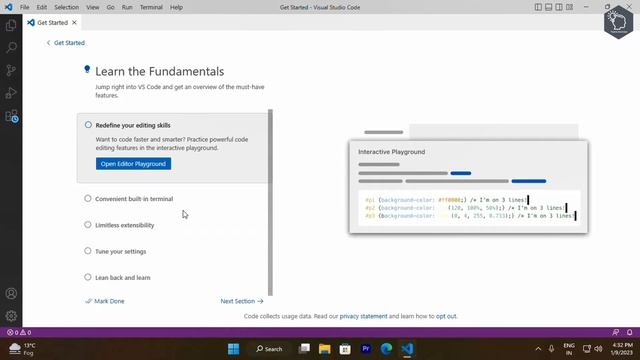Open clock and date 4:32 PM
This screenshot has width=640, height=360.
(x=622, y=349)
